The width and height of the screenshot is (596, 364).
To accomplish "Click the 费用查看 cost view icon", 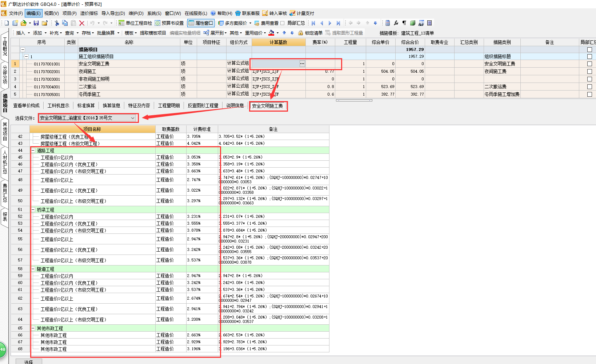I will 257,23.
